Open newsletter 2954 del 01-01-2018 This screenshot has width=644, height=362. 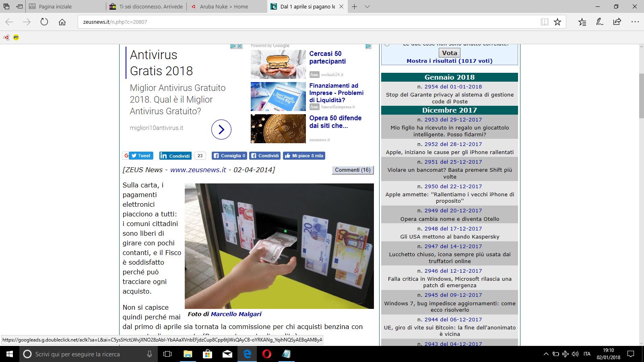453,86
